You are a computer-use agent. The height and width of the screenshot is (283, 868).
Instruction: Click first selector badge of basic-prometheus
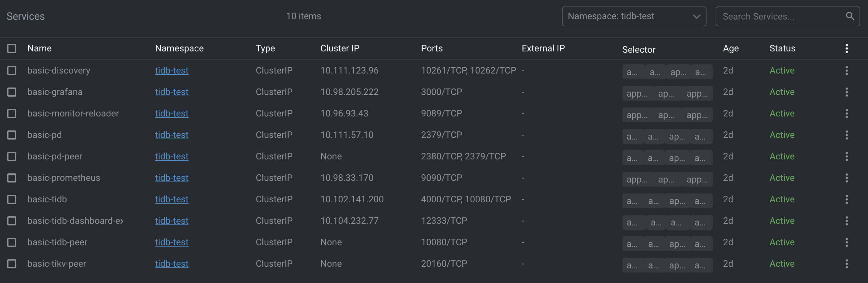click(637, 179)
